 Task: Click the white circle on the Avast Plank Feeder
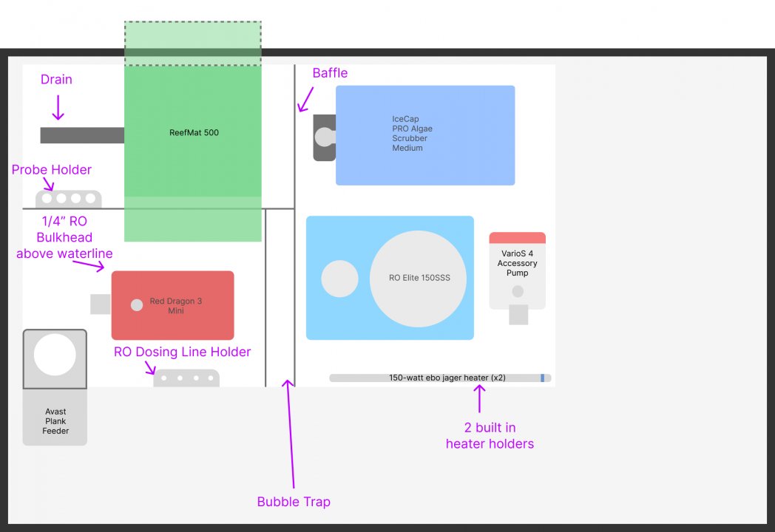coord(55,355)
